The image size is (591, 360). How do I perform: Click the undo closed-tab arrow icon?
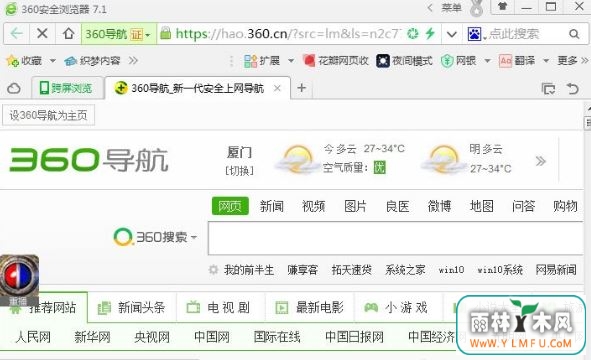[x=573, y=89]
